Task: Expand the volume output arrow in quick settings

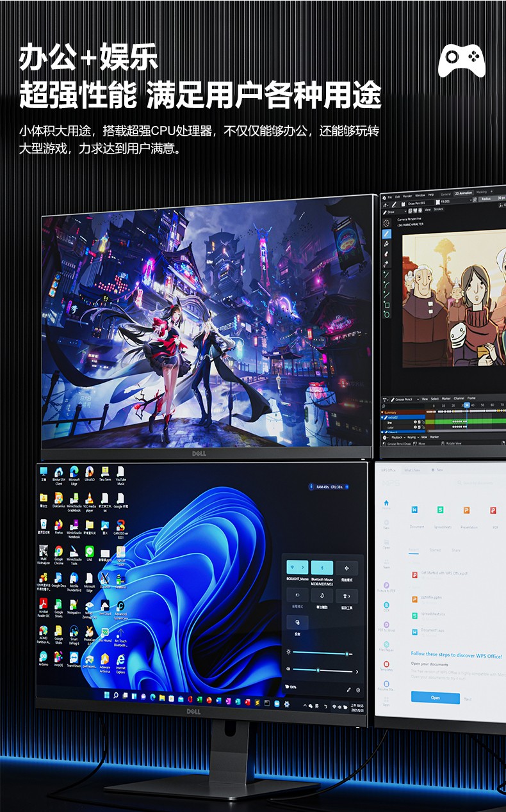Action: pos(356,671)
